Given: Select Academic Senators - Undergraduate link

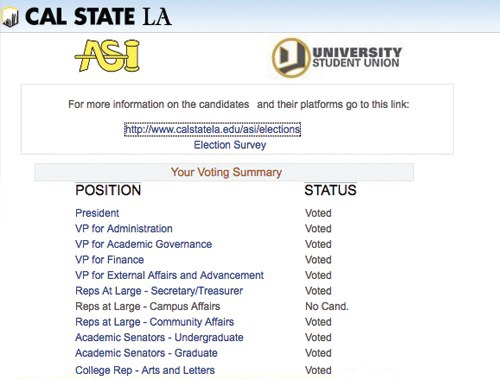Looking at the screenshot, I should point(159,337).
